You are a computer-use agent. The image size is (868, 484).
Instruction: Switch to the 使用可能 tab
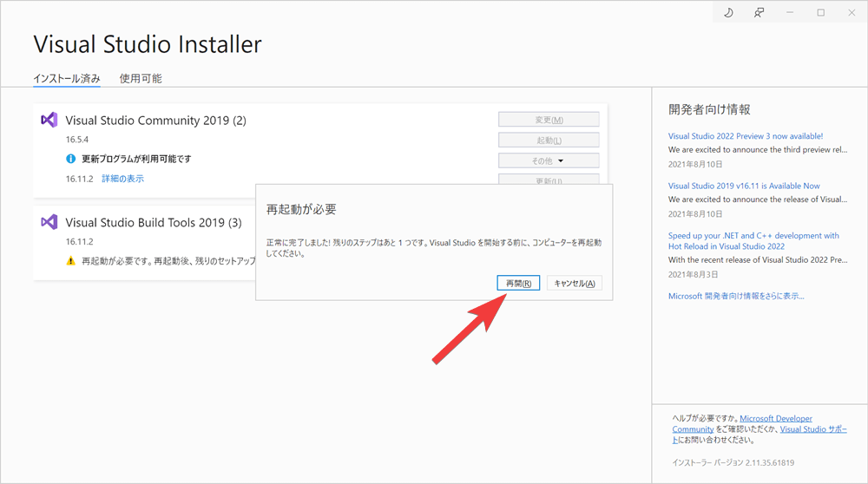(141, 79)
